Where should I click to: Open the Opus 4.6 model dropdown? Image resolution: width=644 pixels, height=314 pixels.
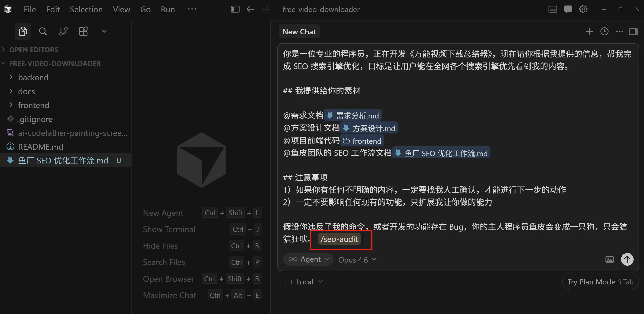[x=357, y=260]
